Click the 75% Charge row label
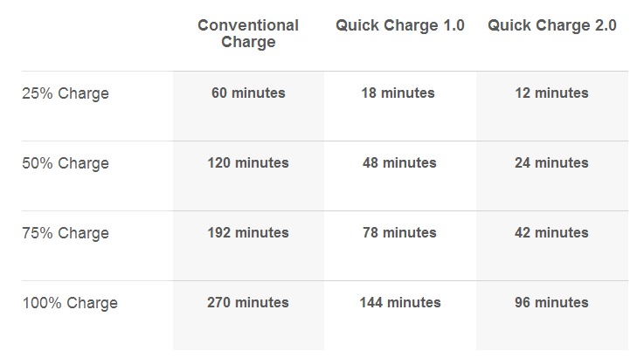 point(66,233)
